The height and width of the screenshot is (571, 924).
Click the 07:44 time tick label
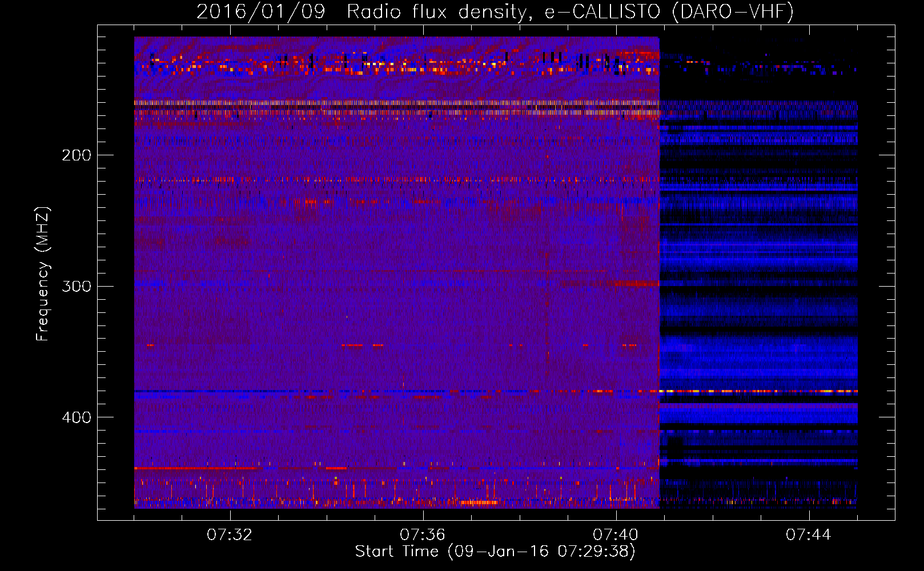(809, 535)
